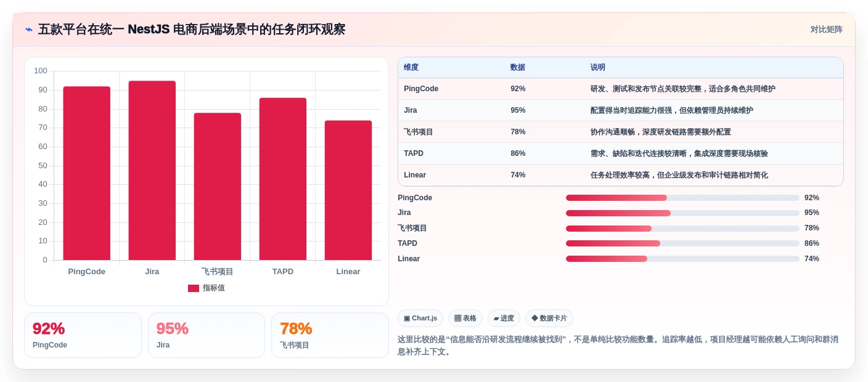Click the 说明 column header
868x382 pixels.
pyautogui.click(x=598, y=67)
